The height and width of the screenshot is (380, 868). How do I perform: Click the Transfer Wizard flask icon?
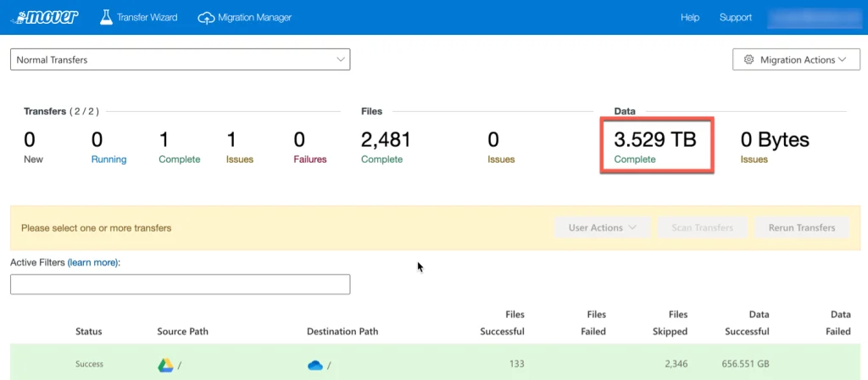[x=106, y=17]
